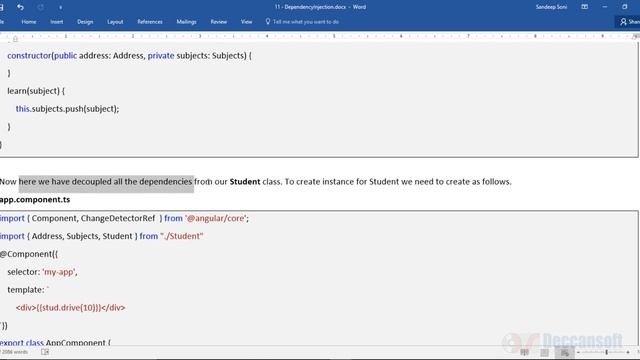The image size is (640, 360).
Task: Click the word count in status bar
Action: [15, 352]
